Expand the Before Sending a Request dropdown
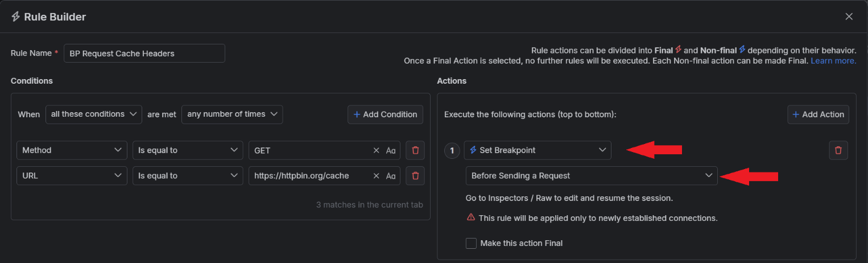This screenshot has width=868, height=263. click(592, 175)
